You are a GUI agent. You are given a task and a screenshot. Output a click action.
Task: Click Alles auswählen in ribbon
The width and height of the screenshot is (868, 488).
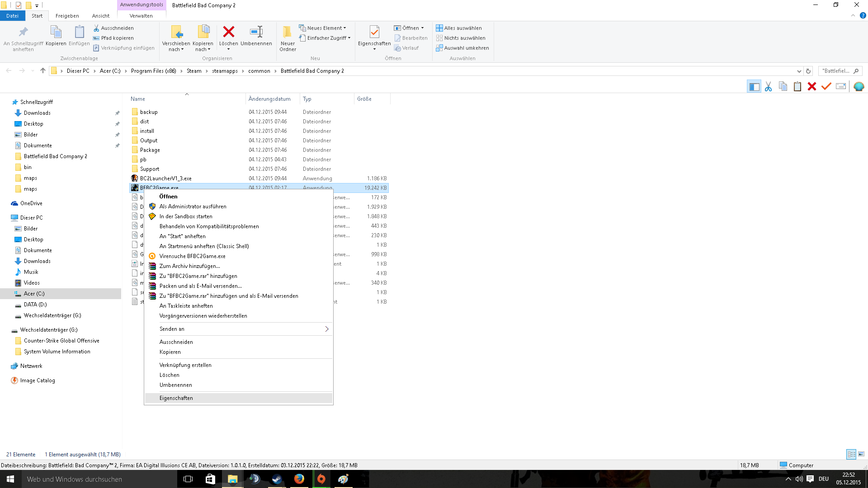459,28
